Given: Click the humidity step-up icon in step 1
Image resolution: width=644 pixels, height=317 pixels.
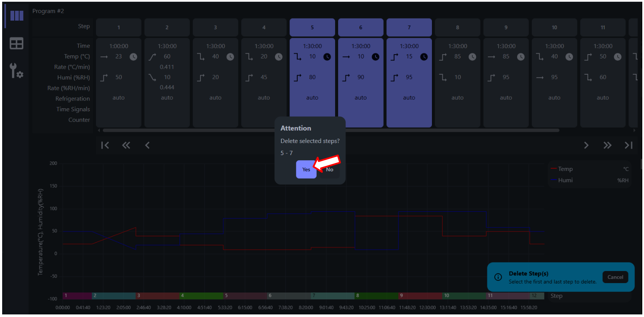Looking at the screenshot, I should (x=104, y=77).
